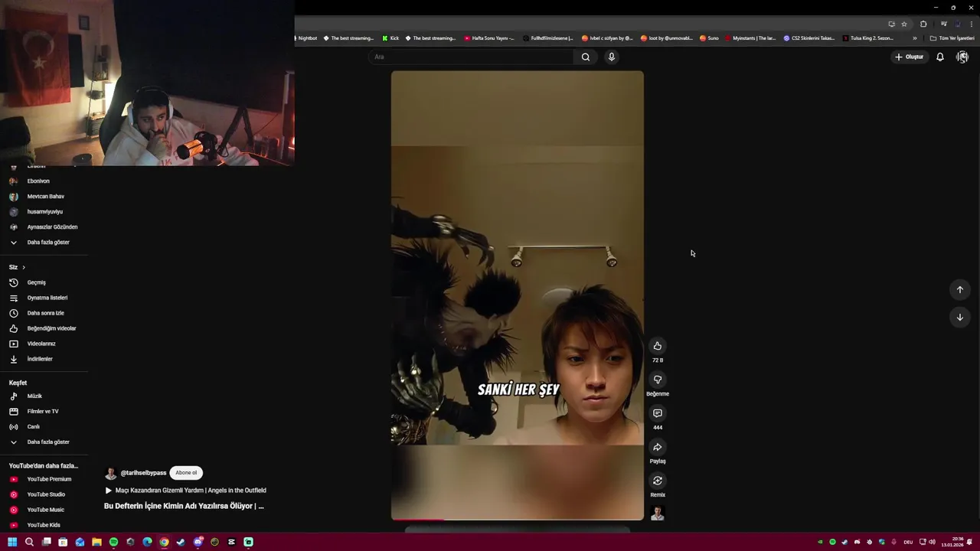Click the Short's sound source thumbnail
The height and width of the screenshot is (551, 980).
click(658, 514)
